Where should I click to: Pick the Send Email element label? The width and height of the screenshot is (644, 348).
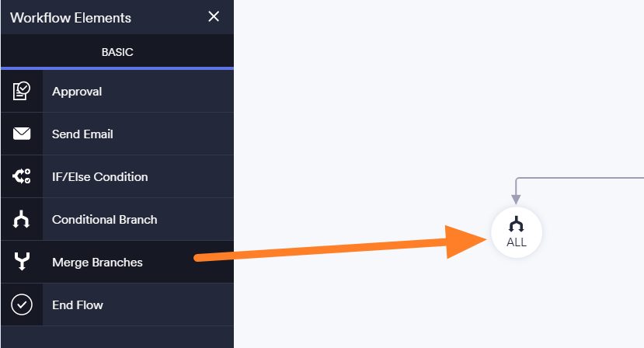click(82, 134)
